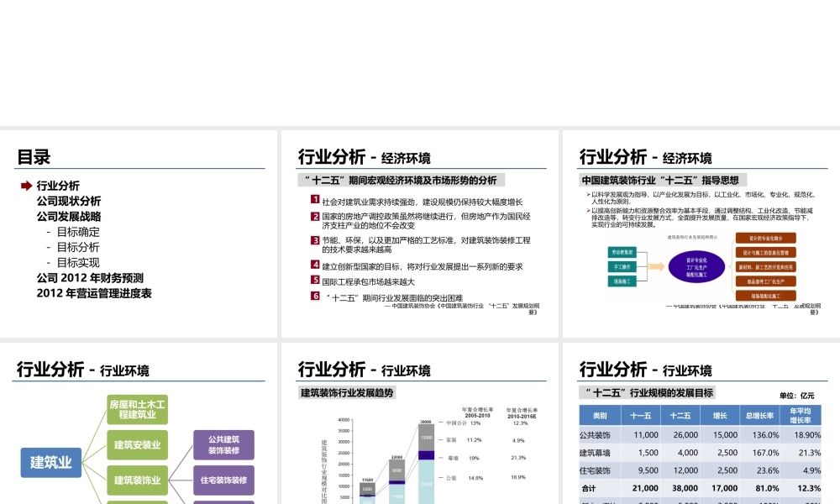This screenshot has height=504, width=840.
Task: Click the teal 手工操作 box
Action: point(622,266)
